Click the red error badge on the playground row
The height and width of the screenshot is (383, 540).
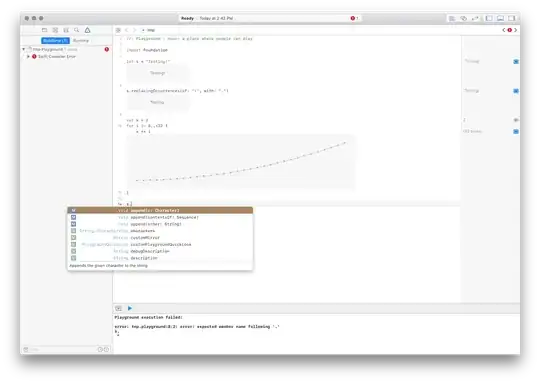point(107,50)
